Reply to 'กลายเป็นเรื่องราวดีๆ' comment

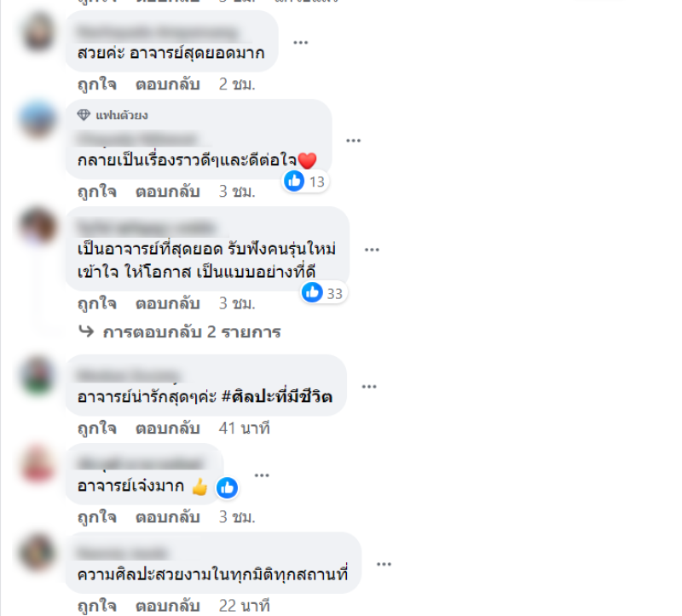[x=168, y=192]
